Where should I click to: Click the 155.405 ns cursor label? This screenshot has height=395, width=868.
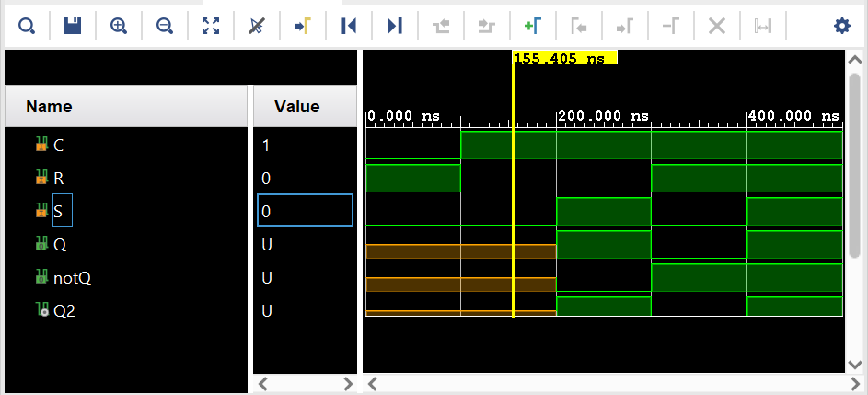click(564, 58)
